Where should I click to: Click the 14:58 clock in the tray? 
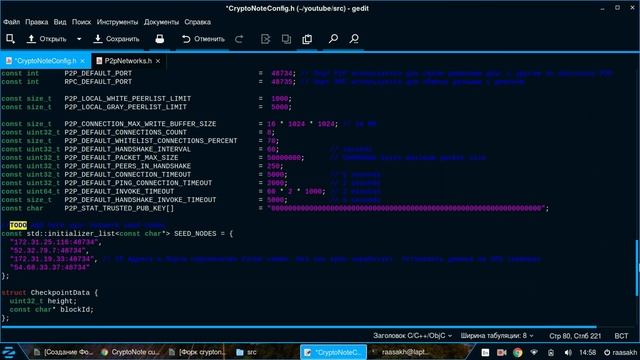tap(587, 352)
